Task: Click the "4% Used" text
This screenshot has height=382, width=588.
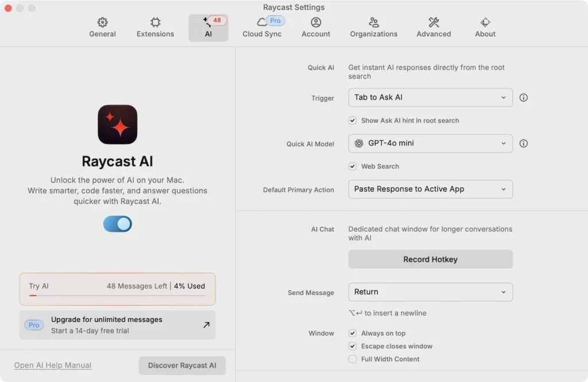Action: point(189,286)
